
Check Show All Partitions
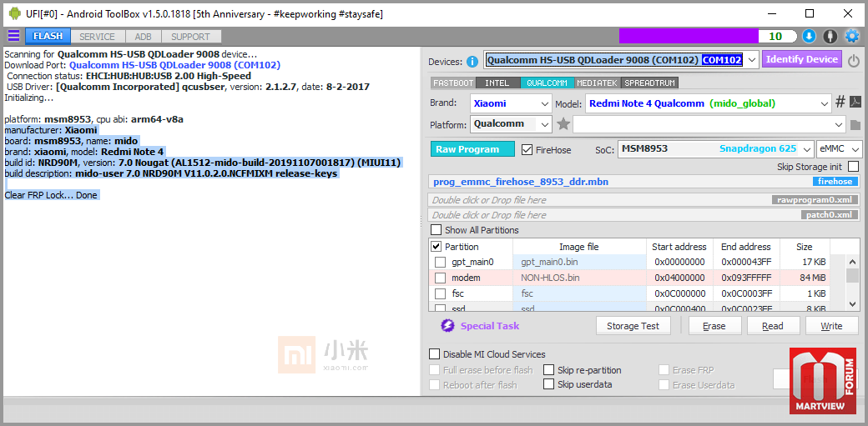coord(437,229)
